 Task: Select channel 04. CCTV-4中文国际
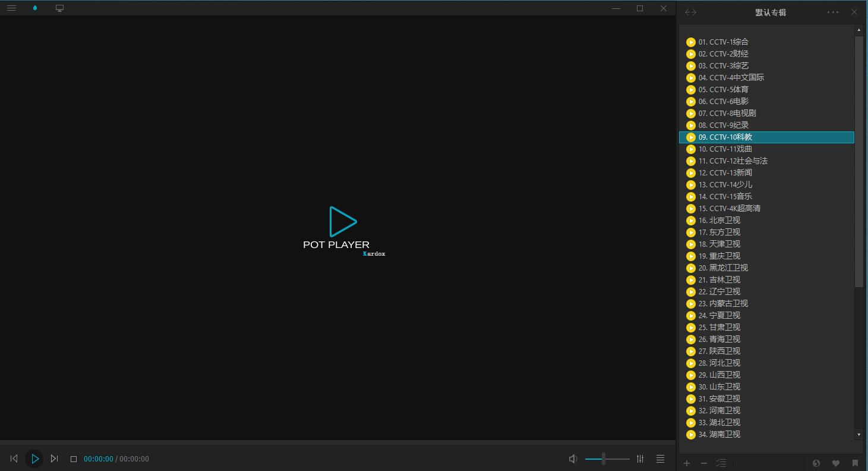pyautogui.click(x=766, y=77)
